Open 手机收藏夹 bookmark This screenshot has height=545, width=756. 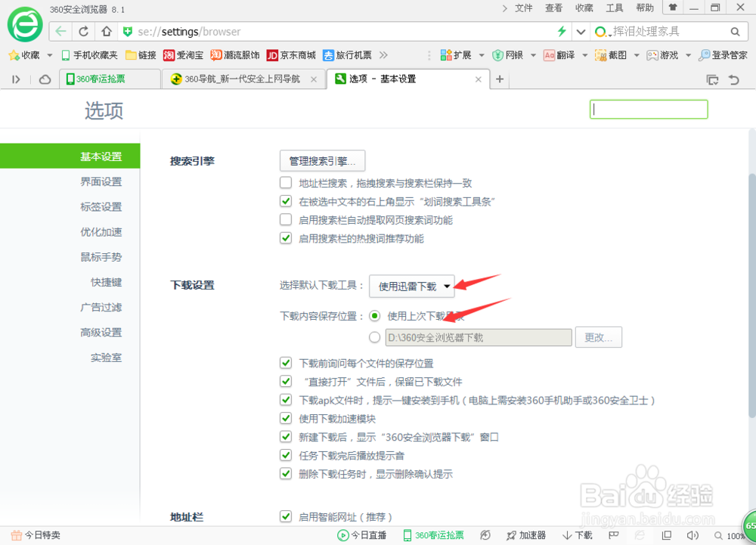90,55
